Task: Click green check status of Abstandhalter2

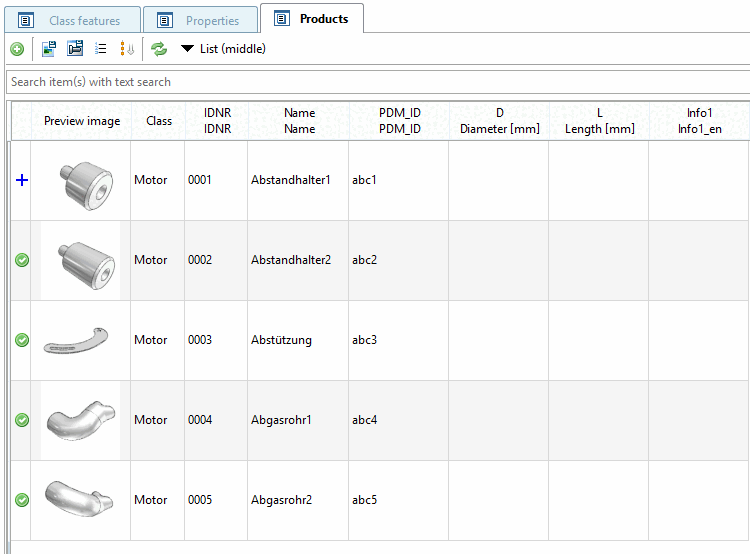Action: coord(22,260)
